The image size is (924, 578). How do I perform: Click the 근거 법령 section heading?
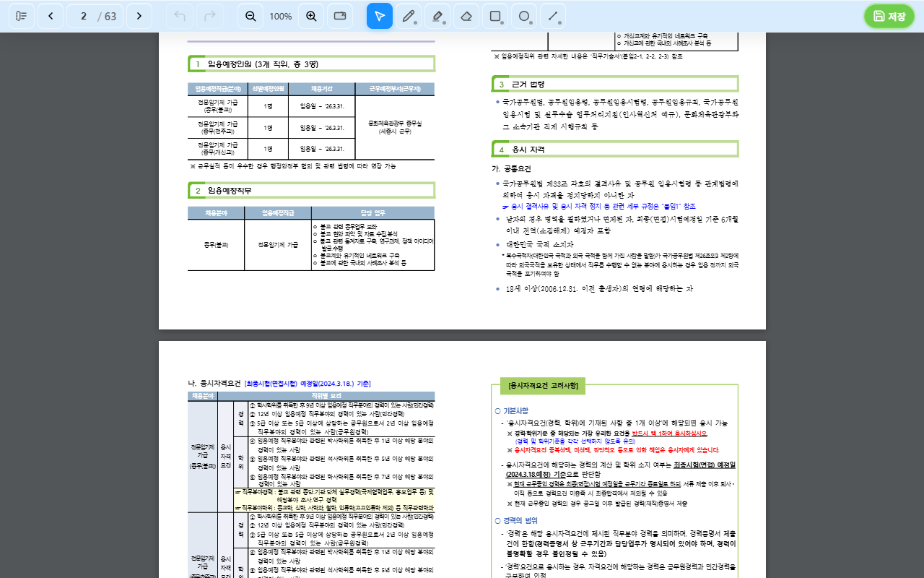[x=528, y=85]
